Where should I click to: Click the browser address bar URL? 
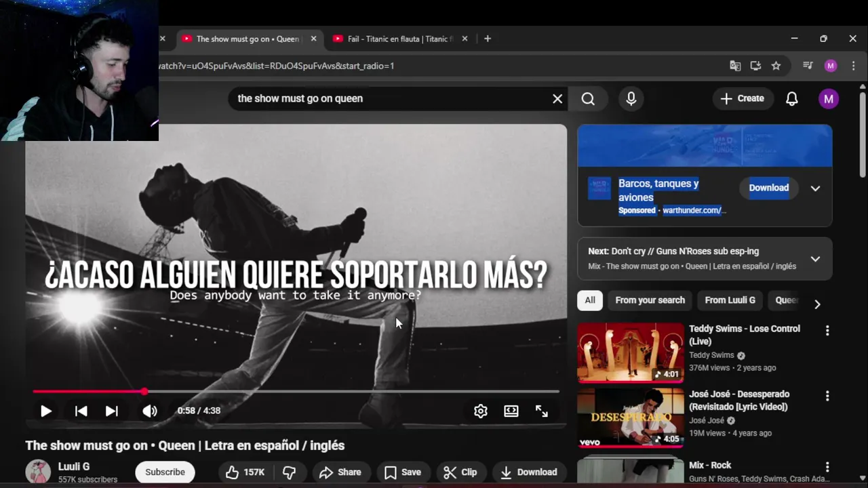click(277, 66)
